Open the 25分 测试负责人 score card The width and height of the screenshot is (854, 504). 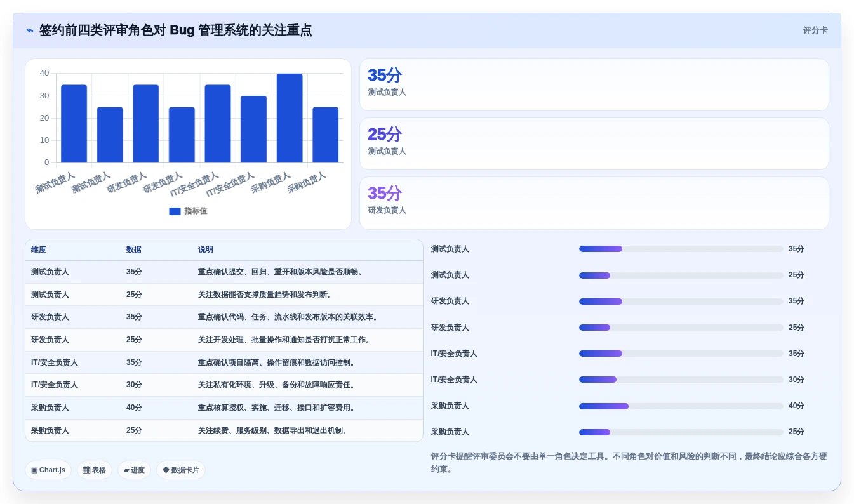coord(594,144)
